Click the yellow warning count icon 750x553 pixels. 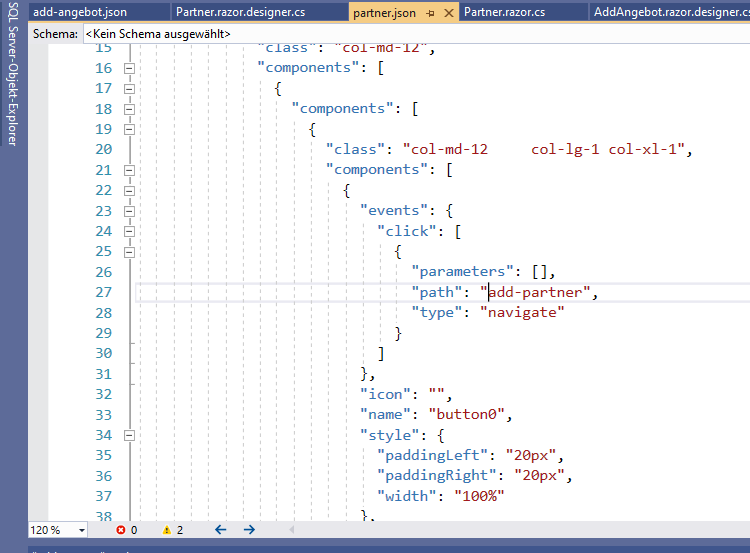tap(166, 530)
